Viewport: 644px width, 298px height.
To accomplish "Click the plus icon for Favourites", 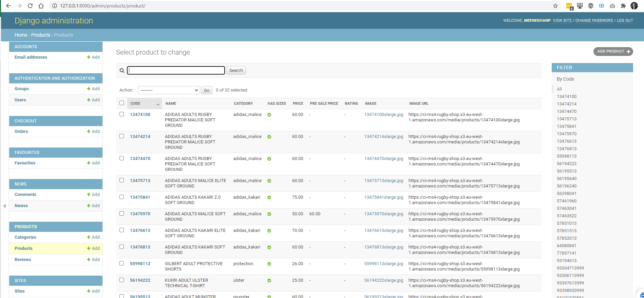I will pyautogui.click(x=89, y=163).
